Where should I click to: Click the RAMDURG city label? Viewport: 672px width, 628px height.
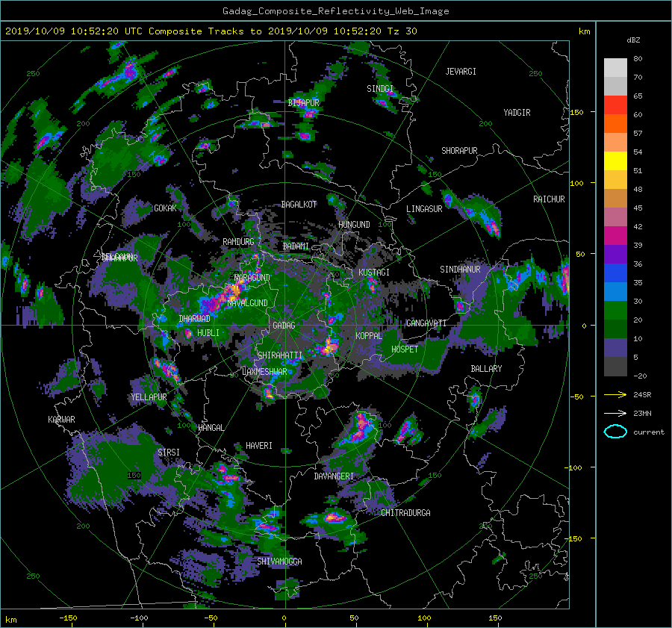238,242
